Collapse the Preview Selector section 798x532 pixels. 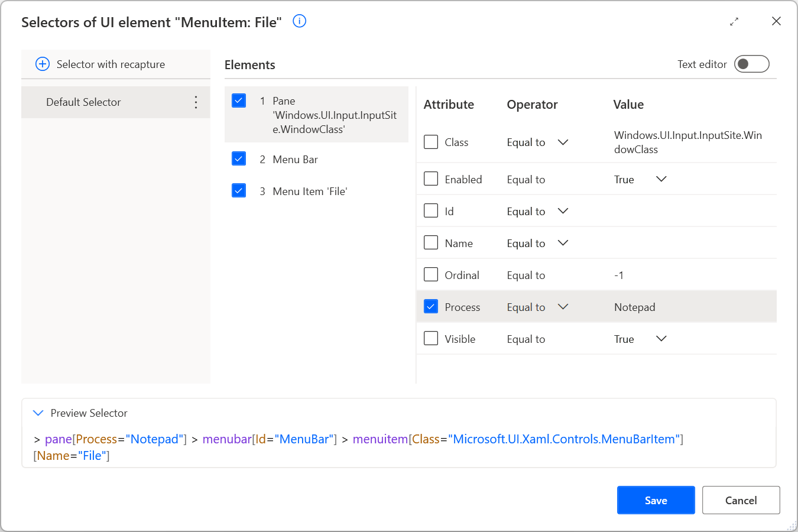coord(39,413)
